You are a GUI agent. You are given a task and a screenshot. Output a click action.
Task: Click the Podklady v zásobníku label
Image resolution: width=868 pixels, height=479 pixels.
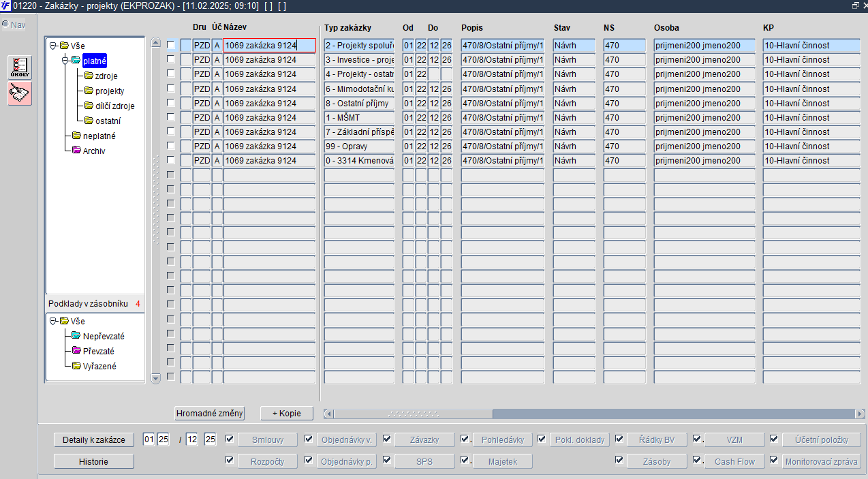click(88, 303)
